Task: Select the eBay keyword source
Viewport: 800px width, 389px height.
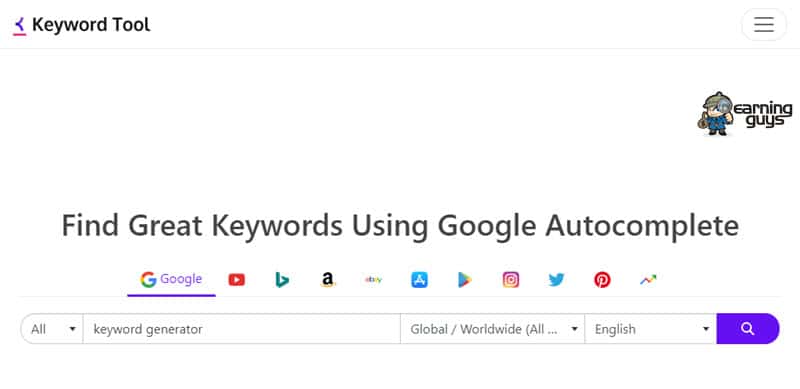Action: [x=373, y=280]
